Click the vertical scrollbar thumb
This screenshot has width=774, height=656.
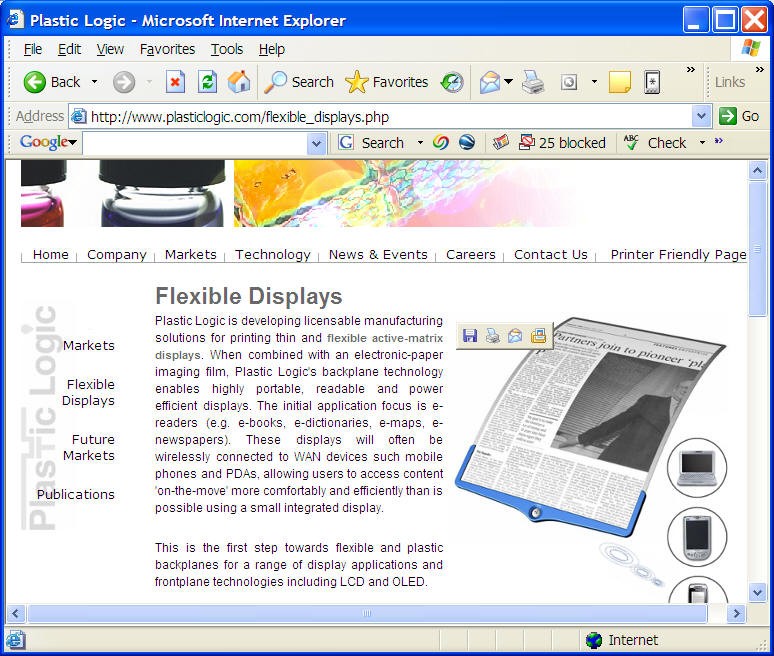[x=757, y=249]
